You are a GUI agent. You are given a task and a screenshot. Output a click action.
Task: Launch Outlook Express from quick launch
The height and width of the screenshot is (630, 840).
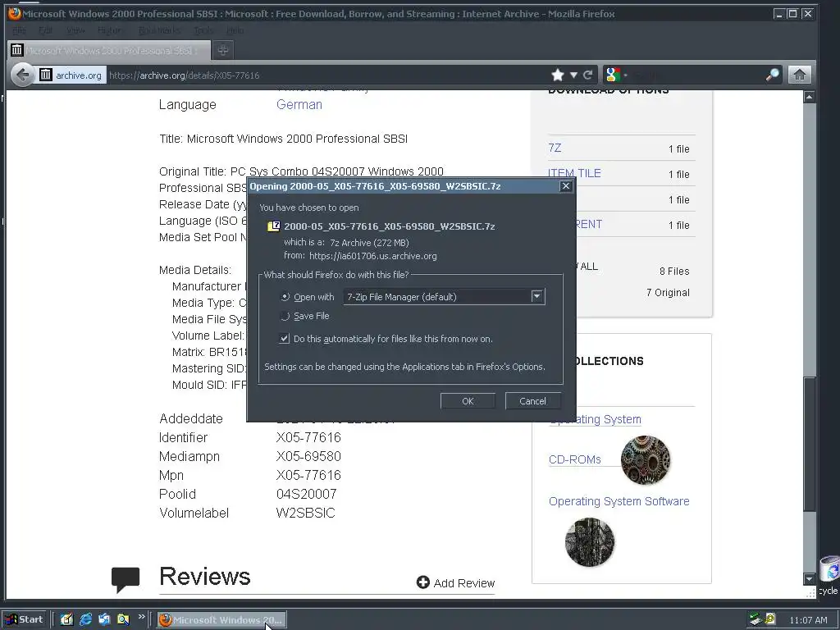click(104, 619)
